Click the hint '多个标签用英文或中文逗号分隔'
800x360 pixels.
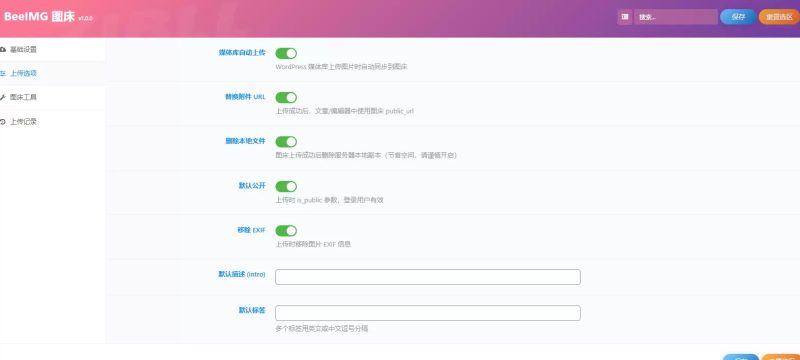coord(321,329)
